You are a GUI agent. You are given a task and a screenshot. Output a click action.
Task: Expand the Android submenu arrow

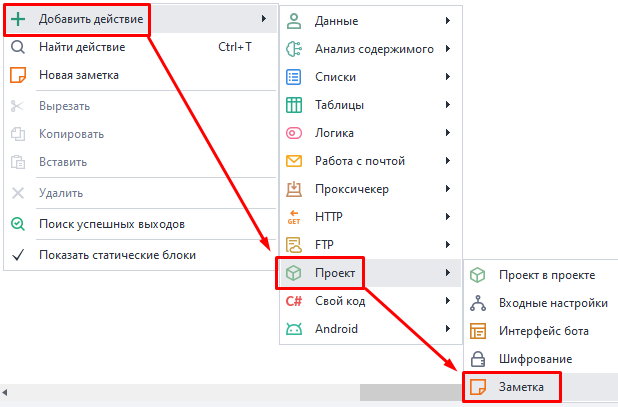[x=448, y=329]
